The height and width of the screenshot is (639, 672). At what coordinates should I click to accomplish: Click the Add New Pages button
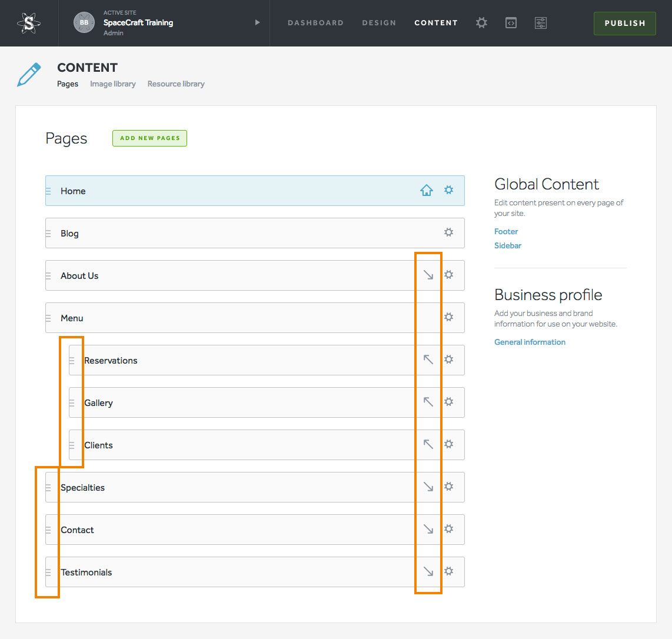click(x=149, y=138)
